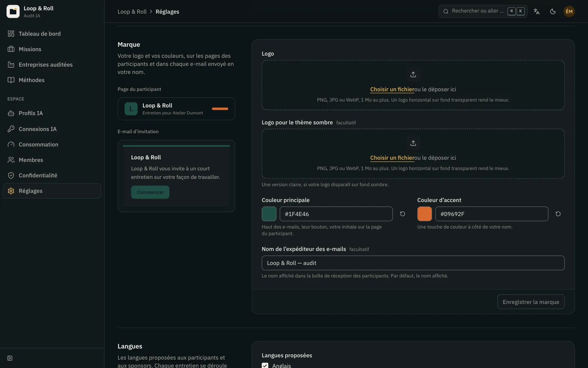Open Tableau de bord in sidebar
588x368 pixels.
click(52, 33)
